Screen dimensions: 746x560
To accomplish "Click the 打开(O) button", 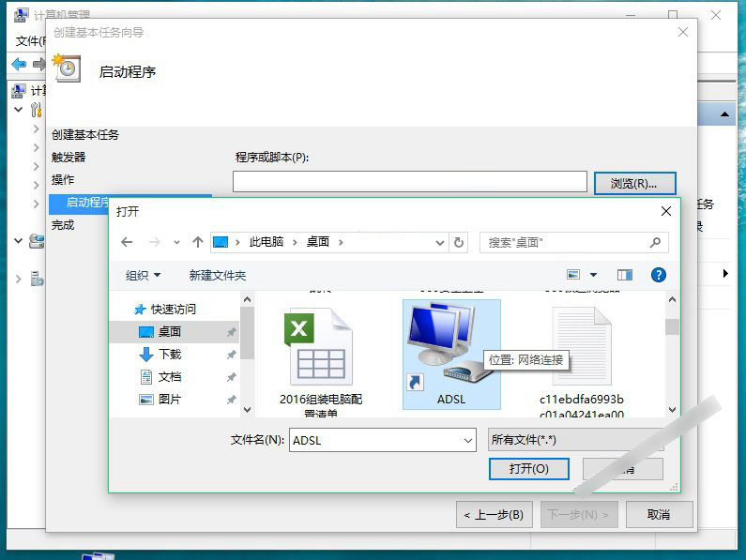I will pyautogui.click(x=528, y=469).
